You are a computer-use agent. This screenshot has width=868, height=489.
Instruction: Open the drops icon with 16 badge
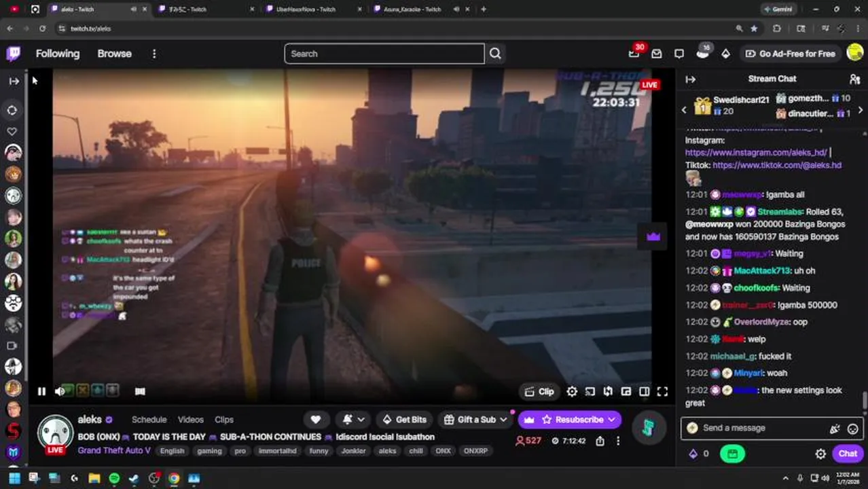click(703, 53)
